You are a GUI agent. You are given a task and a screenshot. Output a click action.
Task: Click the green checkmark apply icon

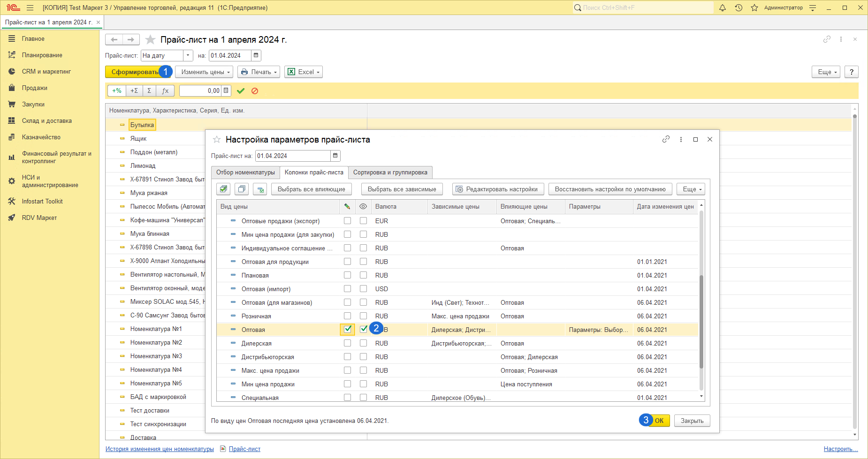click(x=241, y=91)
